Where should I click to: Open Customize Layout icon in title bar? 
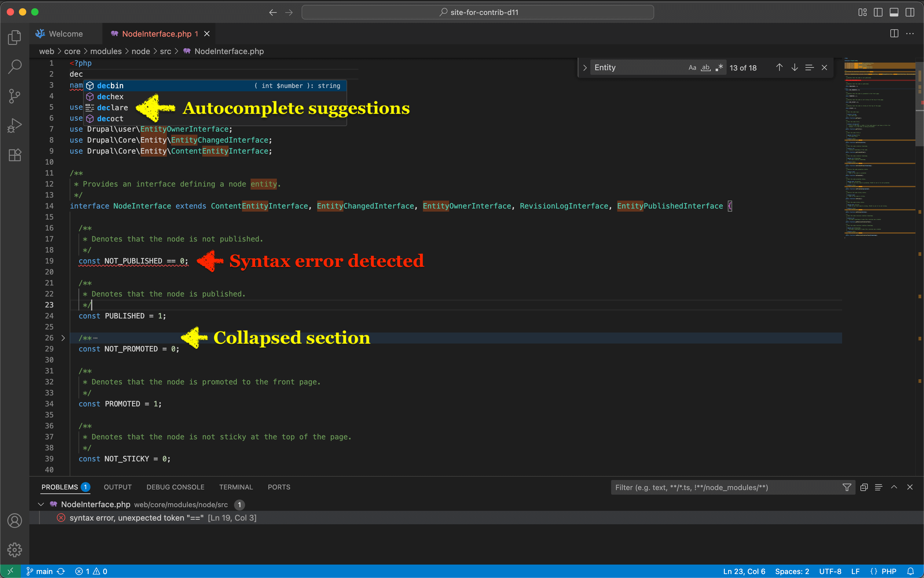click(862, 12)
